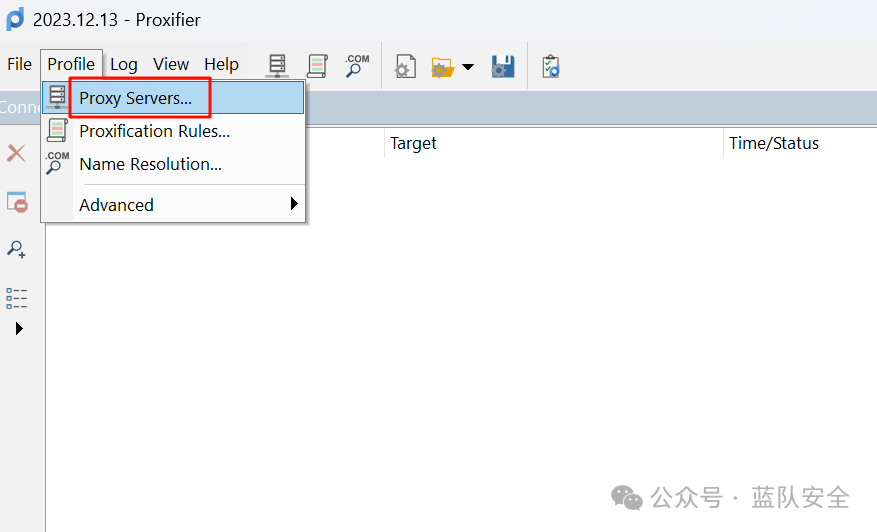
Task: Select Proxification Rules... menu entry
Action: click(x=173, y=131)
